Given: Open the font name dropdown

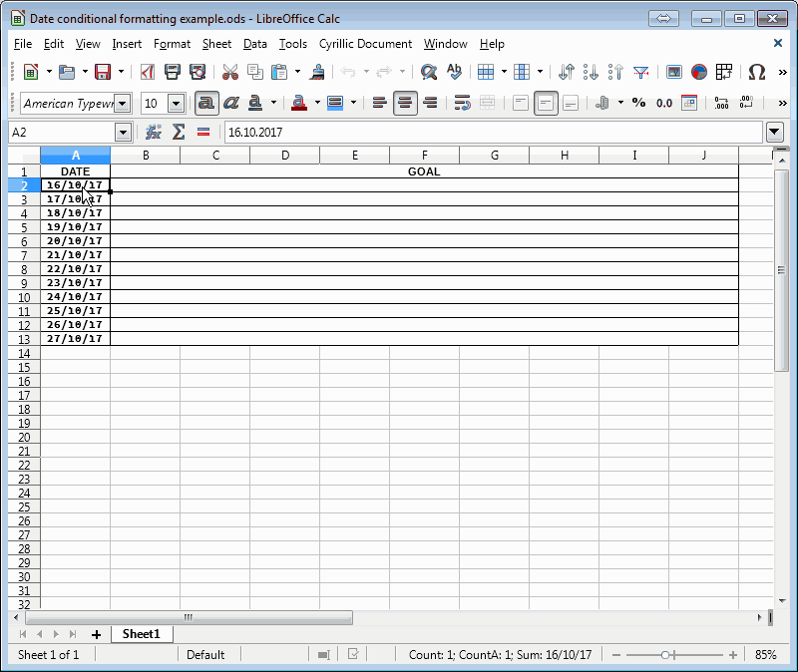Looking at the screenshot, I should coord(123,103).
